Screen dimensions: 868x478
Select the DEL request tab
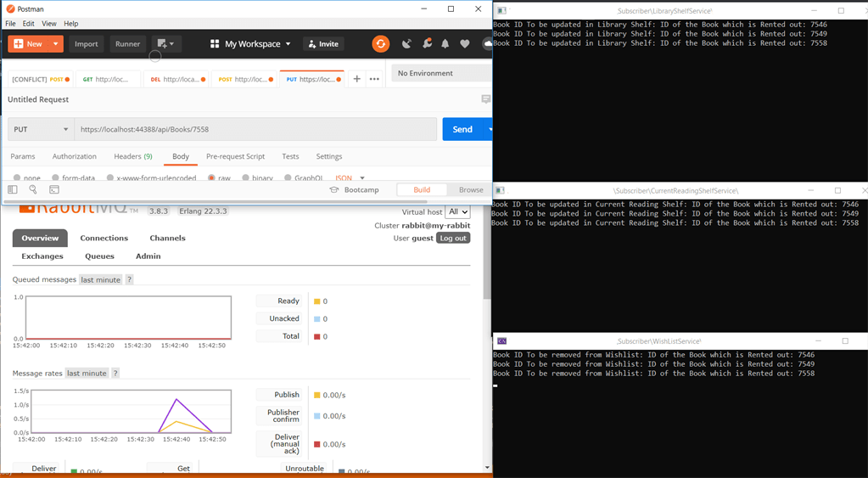[x=176, y=79]
